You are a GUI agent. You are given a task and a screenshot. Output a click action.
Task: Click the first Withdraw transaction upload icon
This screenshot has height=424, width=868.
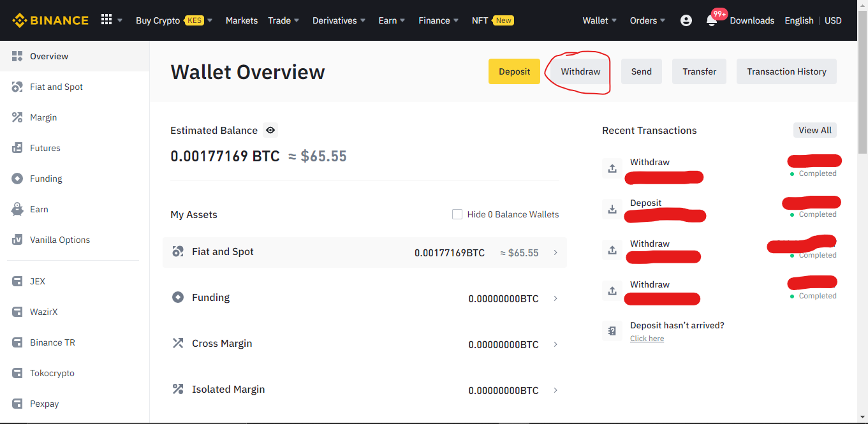coord(612,168)
